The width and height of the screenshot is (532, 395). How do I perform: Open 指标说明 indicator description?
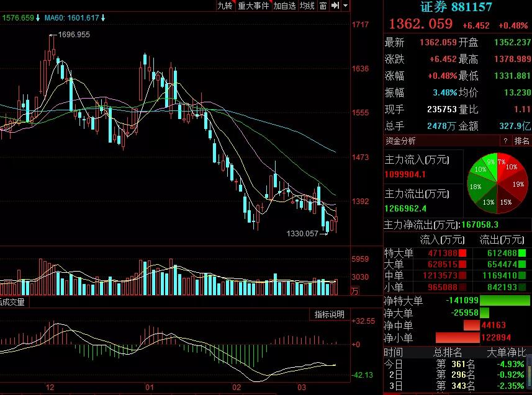[x=329, y=314]
